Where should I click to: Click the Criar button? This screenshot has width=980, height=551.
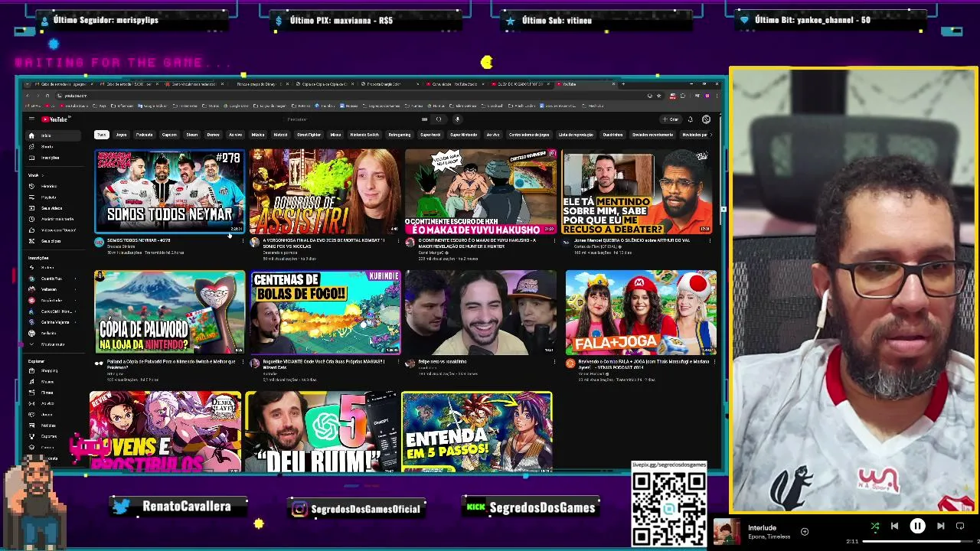(x=671, y=119)
